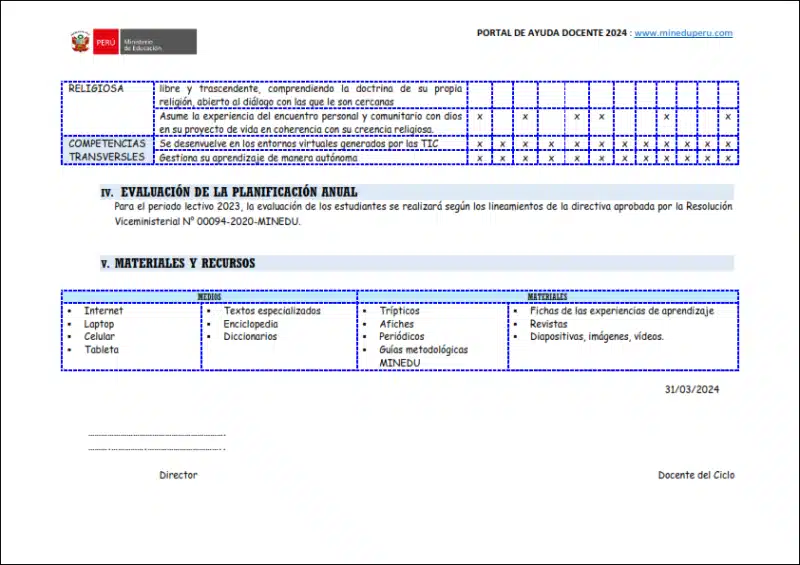Click the PORTAL DE AYUDA DOCENTE 2024 header
Viewport: 800px width, 565px height.
coord(553,33)
